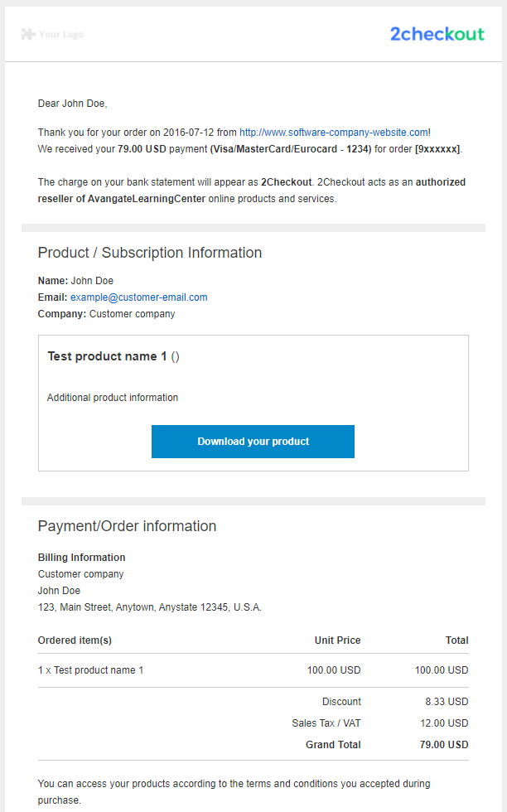Click the customer email address link
507x812 pixels.
click(138, 297)
